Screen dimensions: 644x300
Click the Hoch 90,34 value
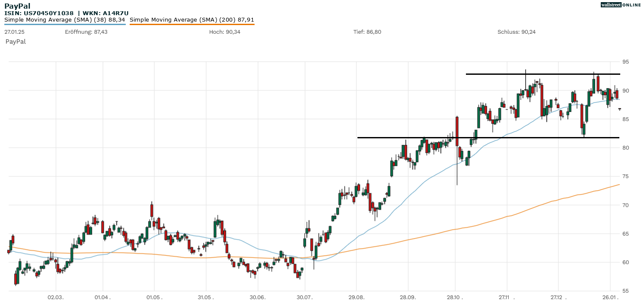tap(225, 32)
